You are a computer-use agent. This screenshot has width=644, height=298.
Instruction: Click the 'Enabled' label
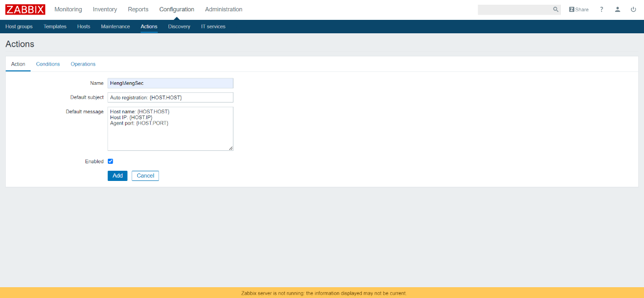(94, 161)
